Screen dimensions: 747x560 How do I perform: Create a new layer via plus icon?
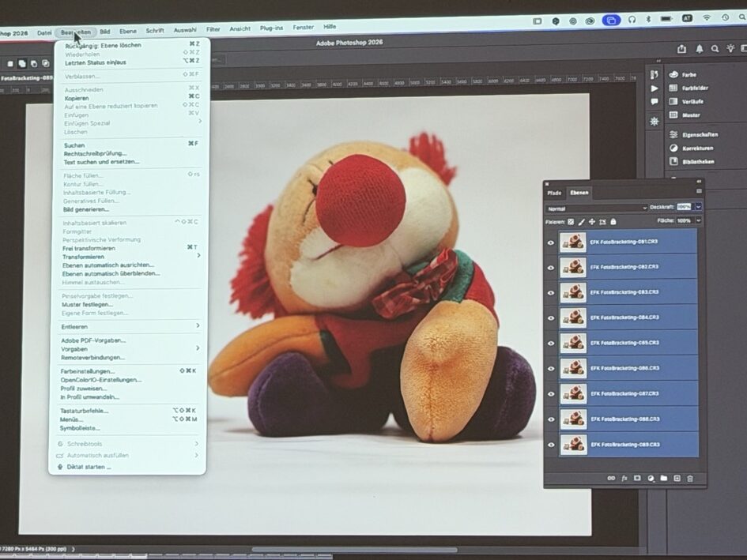pyautogui.click(x=677, y=479)
